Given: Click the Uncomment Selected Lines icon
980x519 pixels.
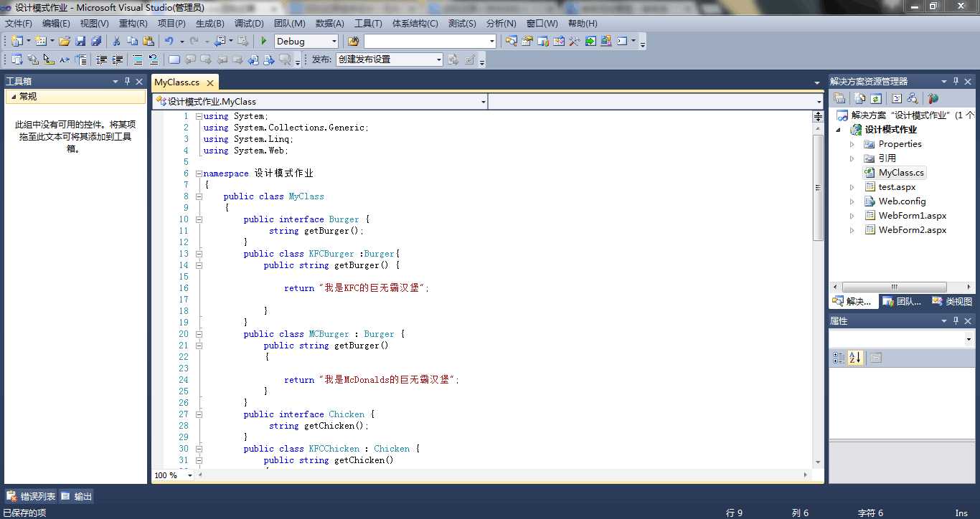Looking at the screenshot, I should point(154,59).
